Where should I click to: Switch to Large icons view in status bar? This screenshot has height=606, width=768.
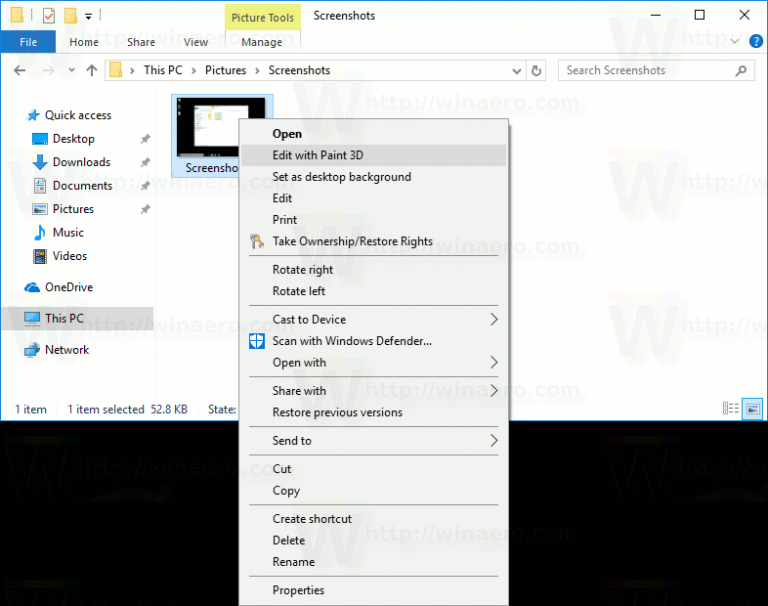pos(753,409)
